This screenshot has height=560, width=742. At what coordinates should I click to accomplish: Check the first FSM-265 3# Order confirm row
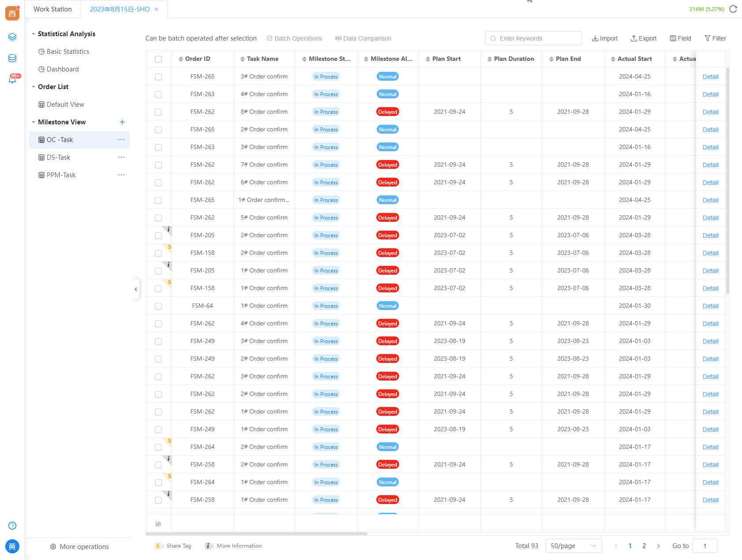pos(158,77)
